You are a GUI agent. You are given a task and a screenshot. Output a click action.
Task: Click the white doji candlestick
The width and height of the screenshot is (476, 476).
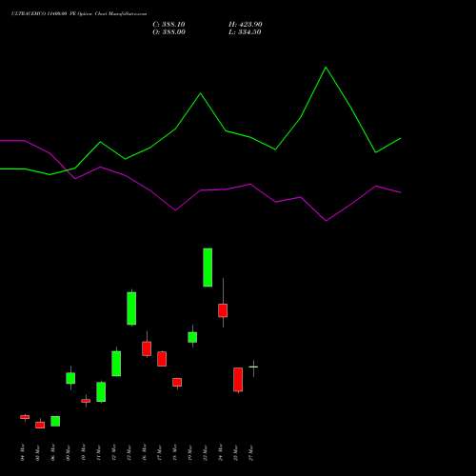[253, 368]
